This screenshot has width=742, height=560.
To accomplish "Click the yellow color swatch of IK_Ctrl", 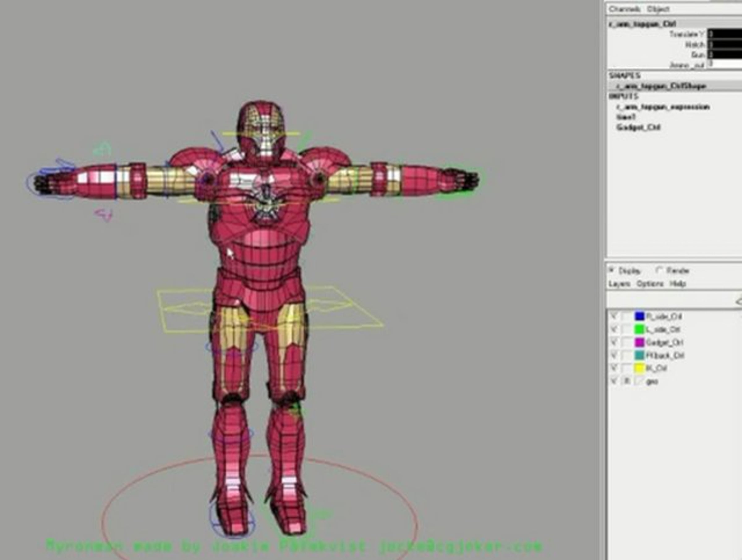I will [x=639, y=368].
